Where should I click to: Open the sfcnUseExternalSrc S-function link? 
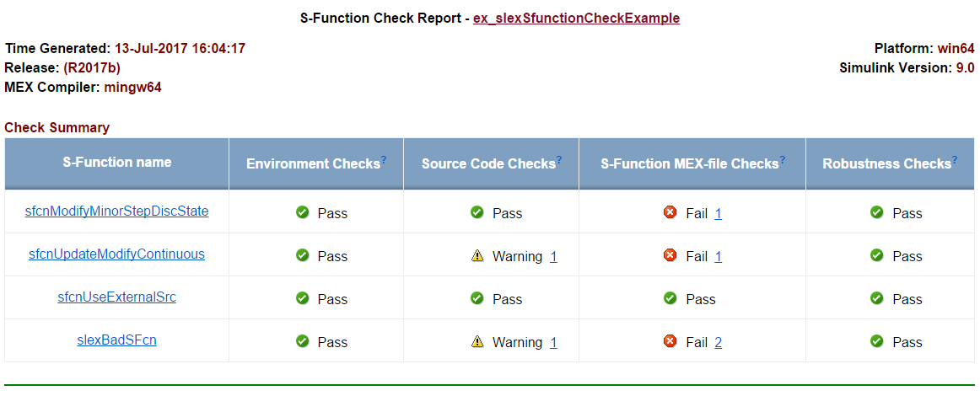[x=116, y=297]
